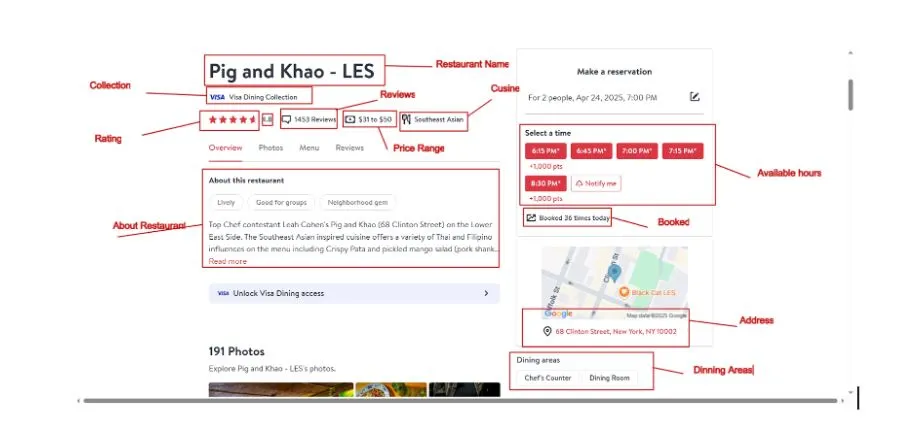Viewport: 905px width, 434px height.
Task: Select the 6:45 PM time slot
Action: (592, 151)
